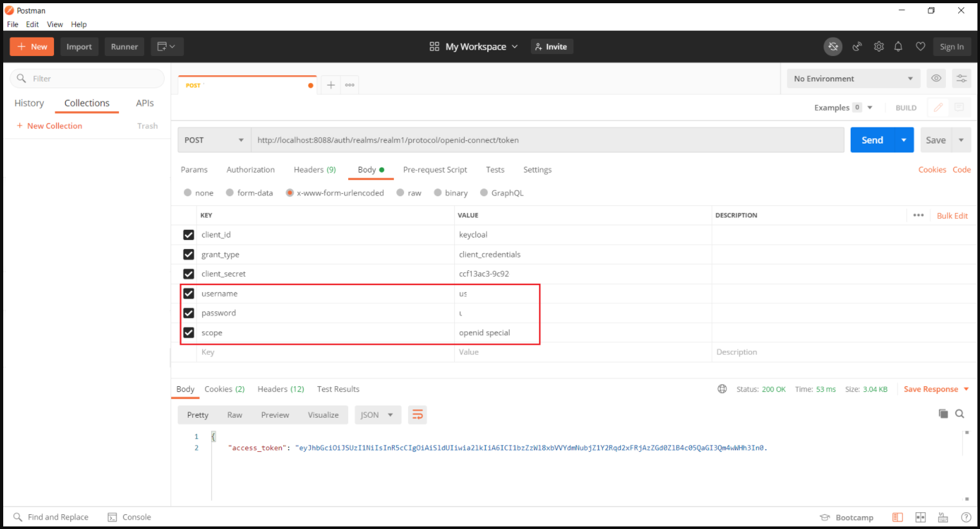Uncheck the client_id row checkbox
This screenshot has height=529, width=980.
click(x=189, y=235)
